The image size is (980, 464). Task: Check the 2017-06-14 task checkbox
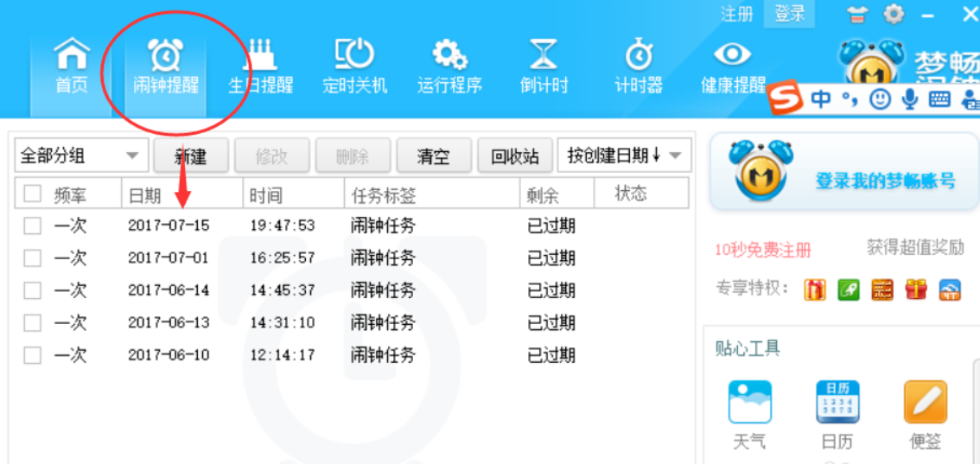click(x=33, y=290)
